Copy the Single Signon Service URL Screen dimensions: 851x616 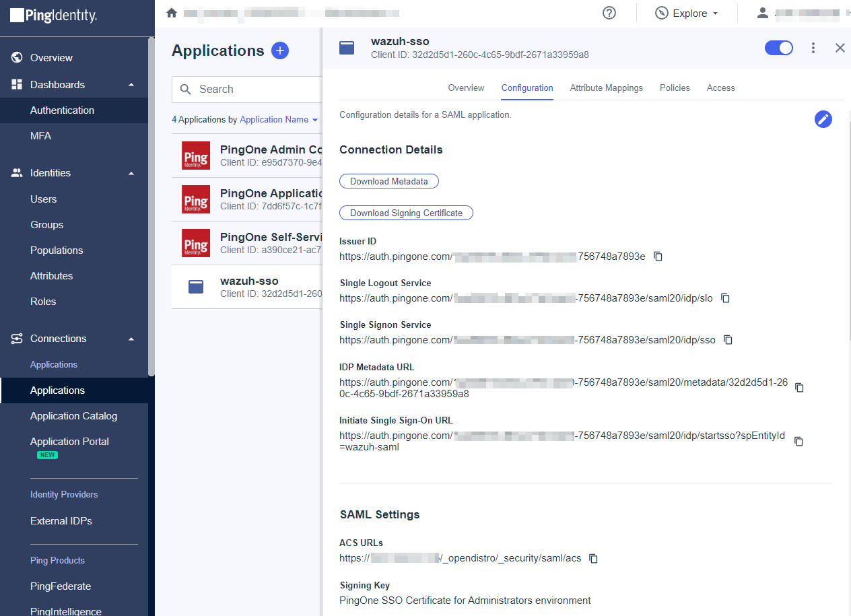click(728, 340)
